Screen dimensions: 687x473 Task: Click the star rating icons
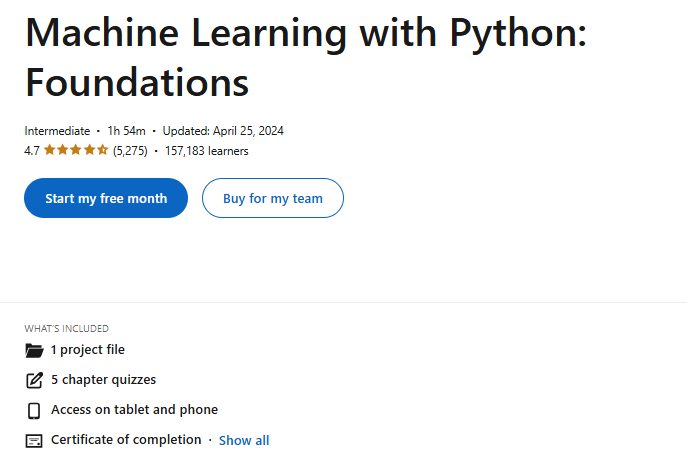tap(76, 150)
